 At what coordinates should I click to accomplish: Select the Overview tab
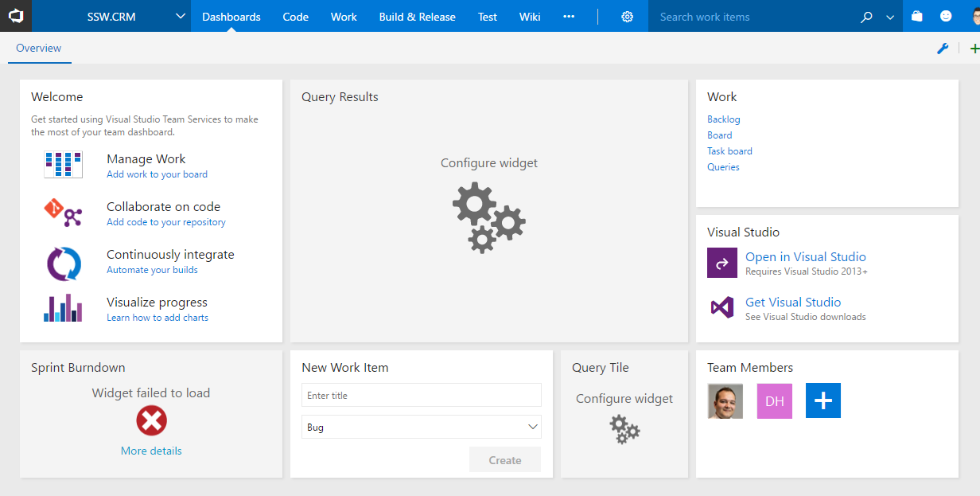38,49
